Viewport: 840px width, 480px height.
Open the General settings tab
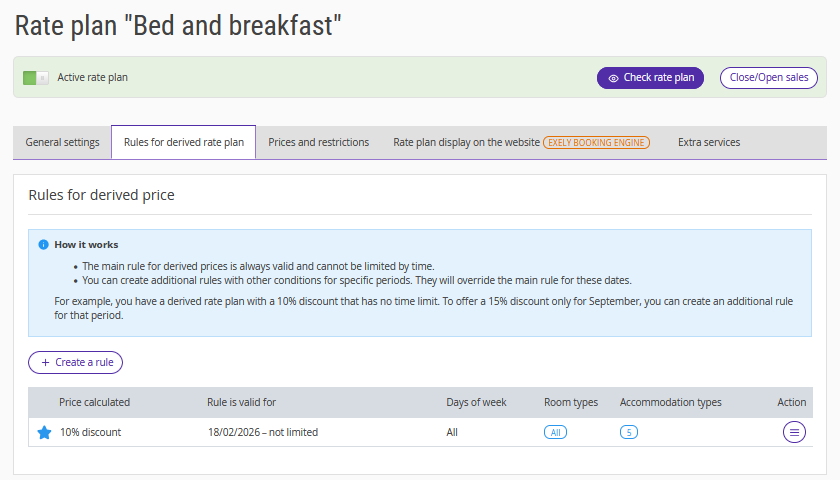click(x=62, y=142)
